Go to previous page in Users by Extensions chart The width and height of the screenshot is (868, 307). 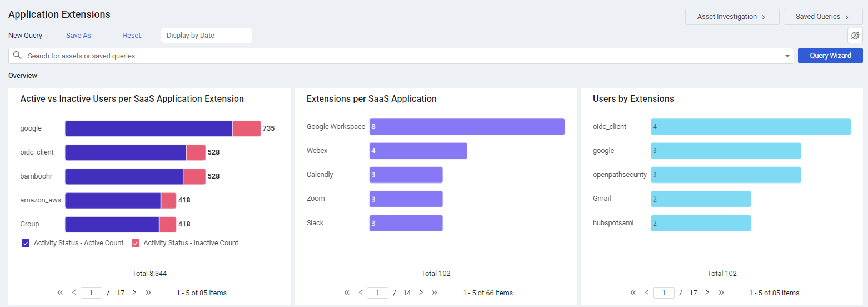(x=647, y=293)
